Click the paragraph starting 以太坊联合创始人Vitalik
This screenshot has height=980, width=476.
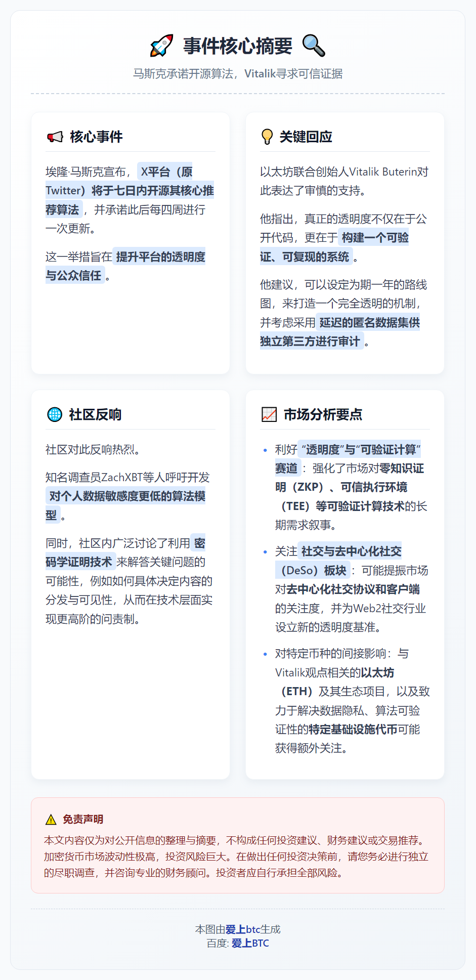[344, 181]
